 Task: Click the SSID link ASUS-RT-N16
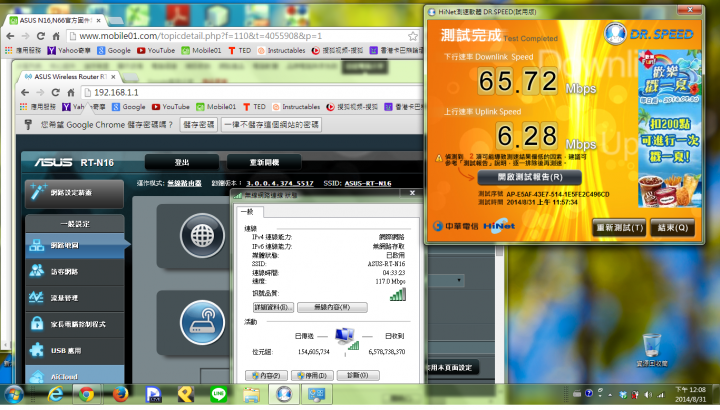368,183
